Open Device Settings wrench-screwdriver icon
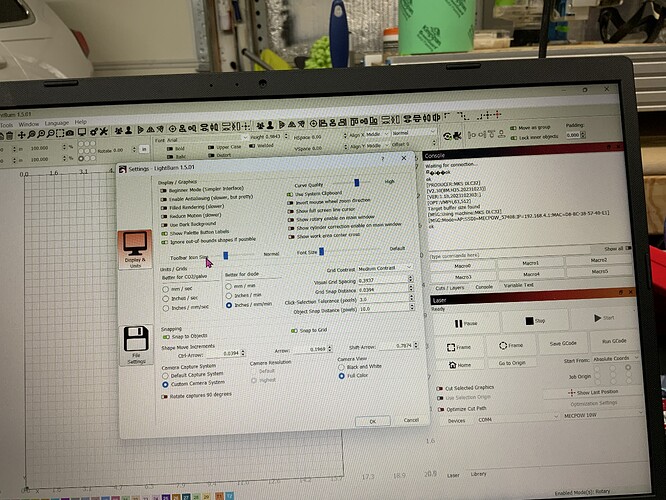The width and height of the screenshot is (666, 500). point(104,131)
